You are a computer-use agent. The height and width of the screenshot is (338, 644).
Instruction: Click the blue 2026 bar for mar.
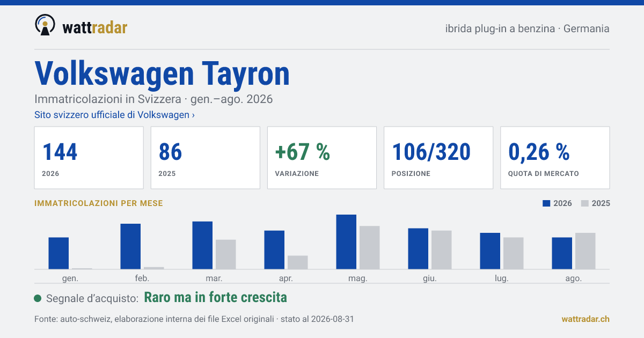click(x=202, y=245)
